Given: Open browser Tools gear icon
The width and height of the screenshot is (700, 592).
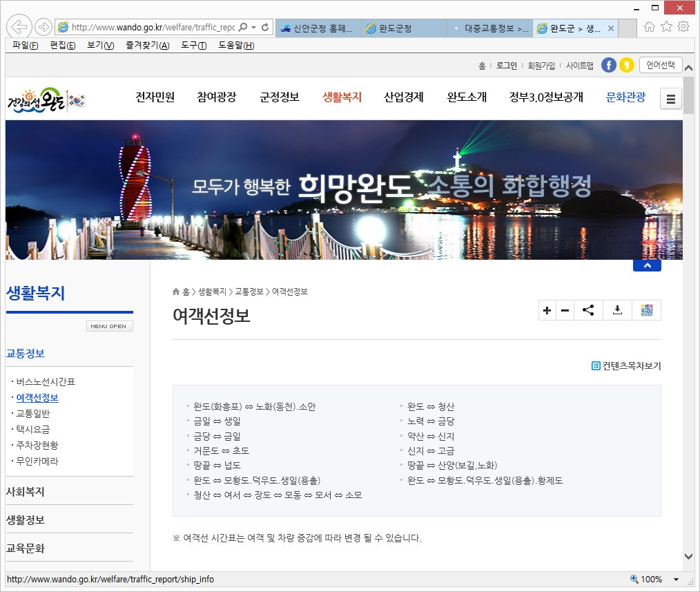Looking at the screenshot, I should 683,27.
